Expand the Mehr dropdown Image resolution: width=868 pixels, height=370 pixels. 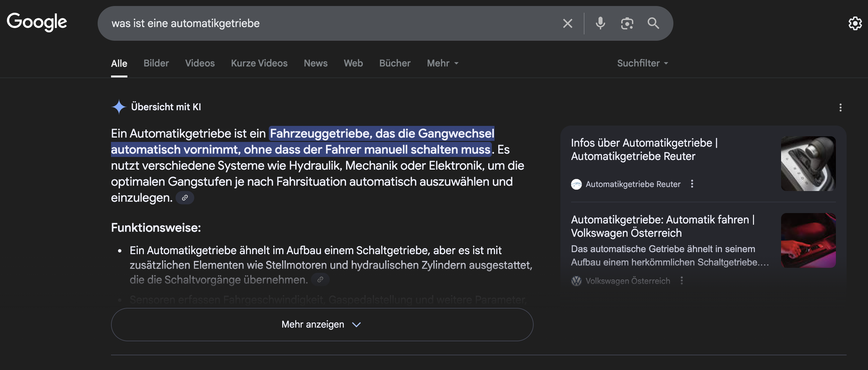pyautogui.click(x=443, y=63)
